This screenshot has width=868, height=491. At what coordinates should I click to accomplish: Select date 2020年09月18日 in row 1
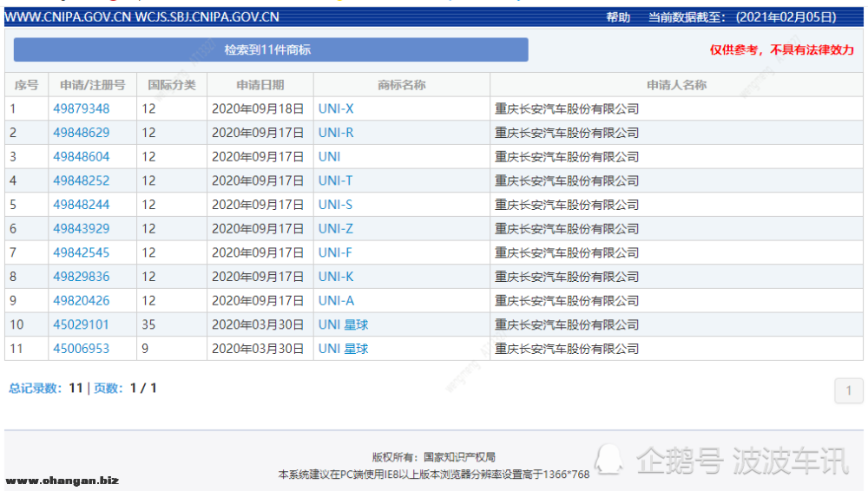258,109
